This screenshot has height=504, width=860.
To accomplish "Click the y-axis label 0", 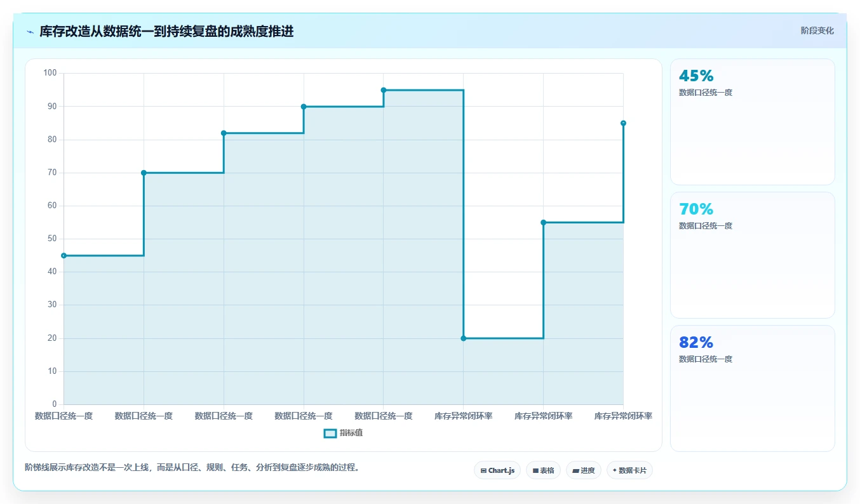I will (55, 404).
